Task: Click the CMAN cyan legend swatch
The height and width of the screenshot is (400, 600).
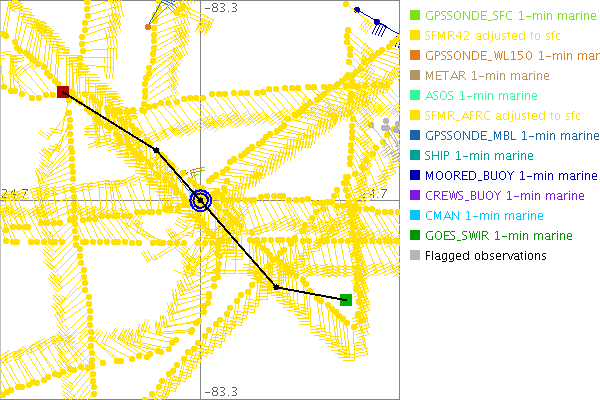Action: click(415, 216)
